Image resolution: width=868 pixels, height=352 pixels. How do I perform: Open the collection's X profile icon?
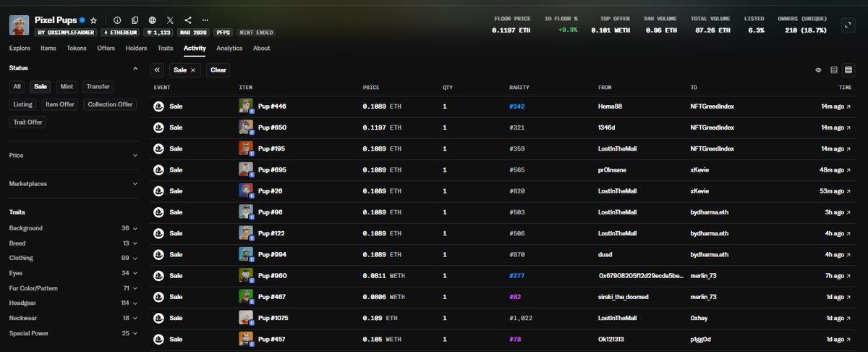point(170,20)
